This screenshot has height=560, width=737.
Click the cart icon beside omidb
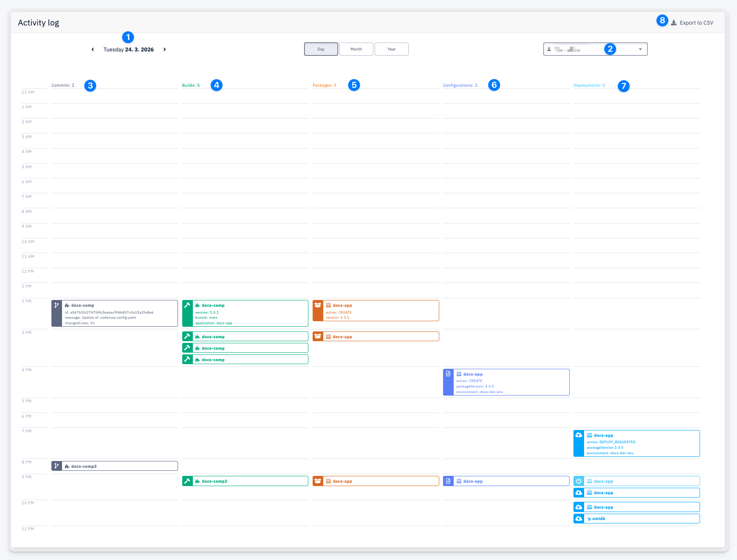(x=589, y=519)
